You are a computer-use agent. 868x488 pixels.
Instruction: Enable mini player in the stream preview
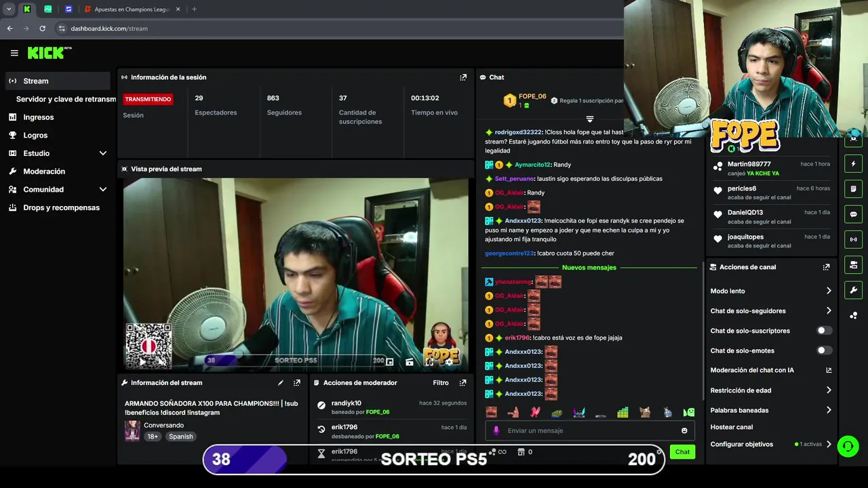[x=389, y=362]
